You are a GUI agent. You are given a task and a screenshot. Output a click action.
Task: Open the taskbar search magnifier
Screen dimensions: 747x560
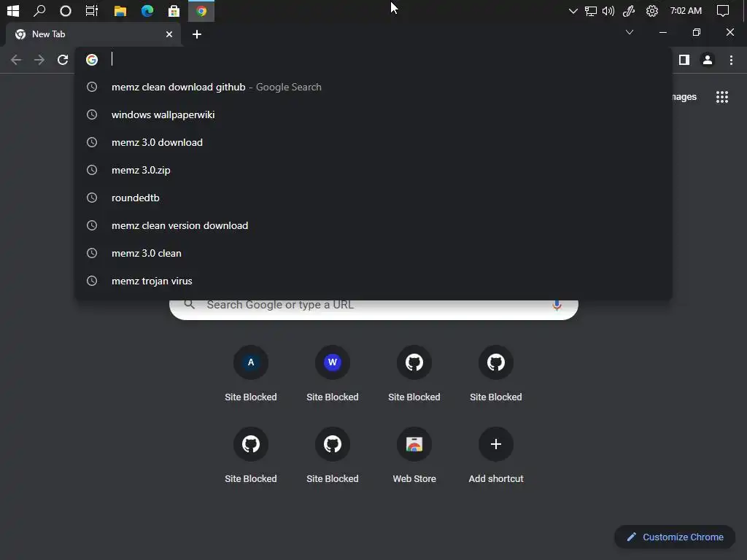click(x=39, y=10)
